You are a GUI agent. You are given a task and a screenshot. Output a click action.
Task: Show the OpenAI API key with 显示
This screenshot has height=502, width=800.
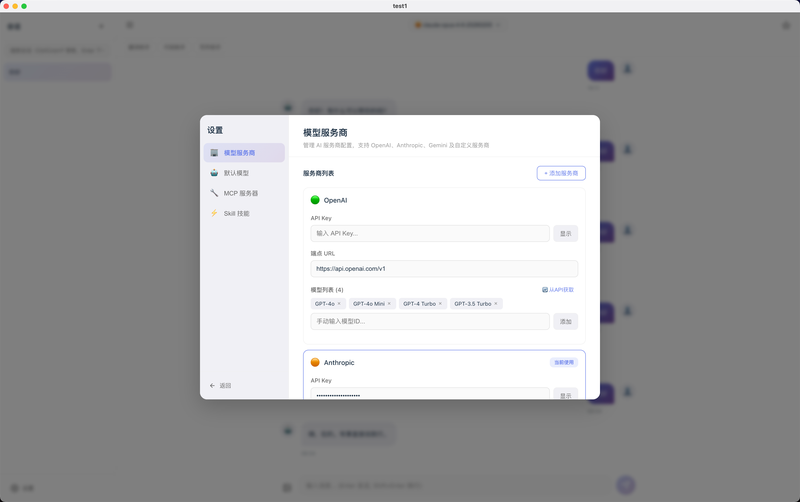[x=565, y=234]
